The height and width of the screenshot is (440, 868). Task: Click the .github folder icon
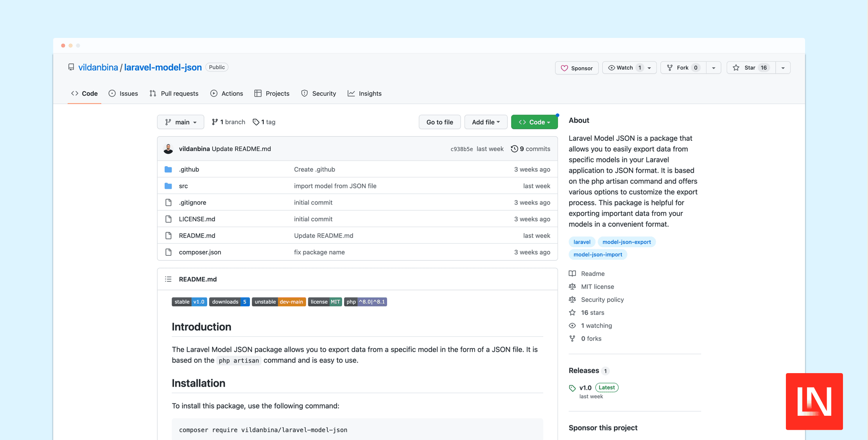(168, 169)
